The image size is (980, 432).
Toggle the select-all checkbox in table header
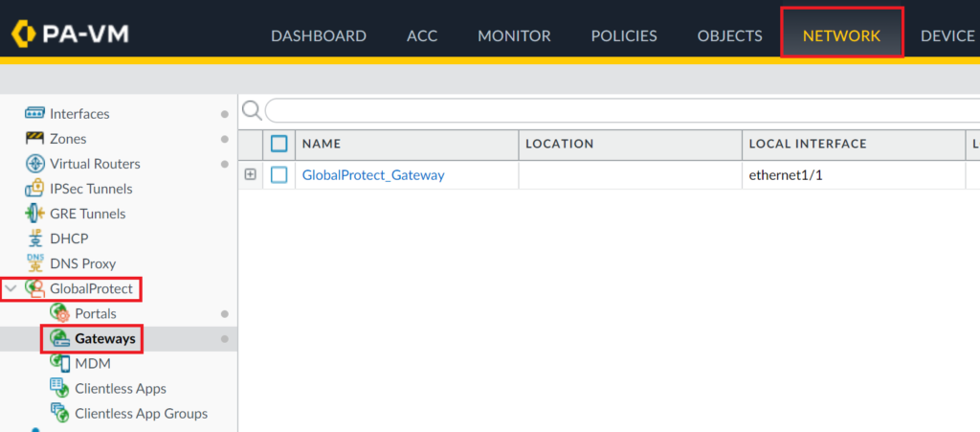point(278,144)
